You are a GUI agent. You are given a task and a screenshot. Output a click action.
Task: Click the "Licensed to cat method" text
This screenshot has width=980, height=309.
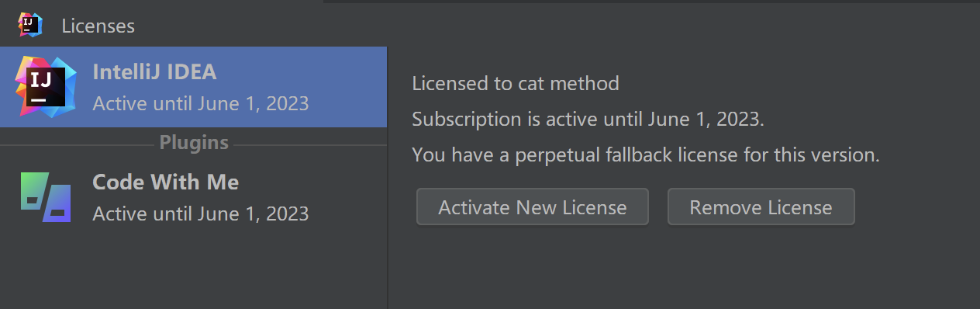pos(516,83)
